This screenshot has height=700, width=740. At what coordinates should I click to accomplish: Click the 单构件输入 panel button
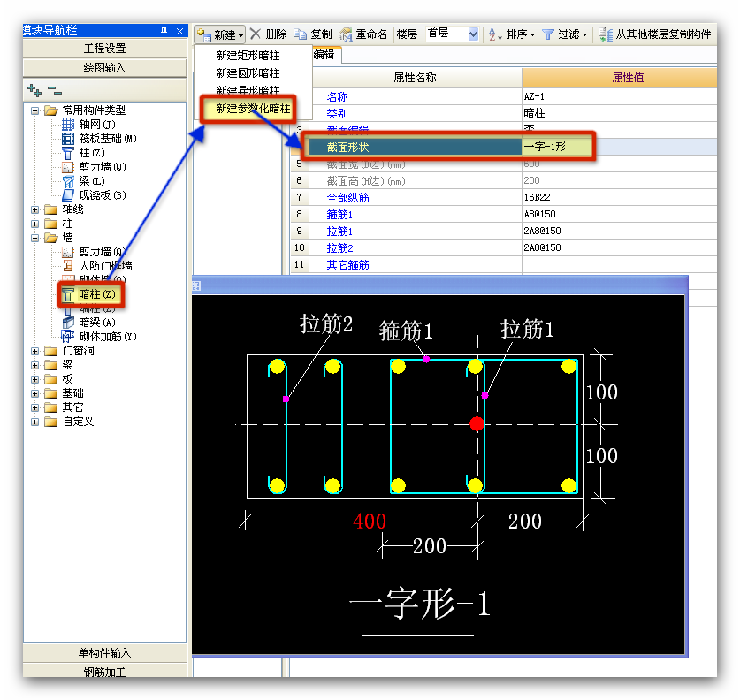tap(105, 653)
